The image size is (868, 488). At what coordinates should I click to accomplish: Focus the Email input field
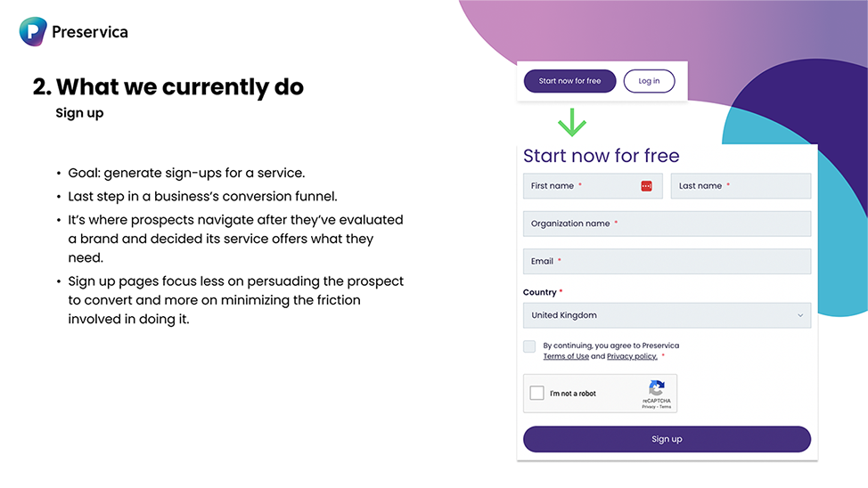point(667,261)
